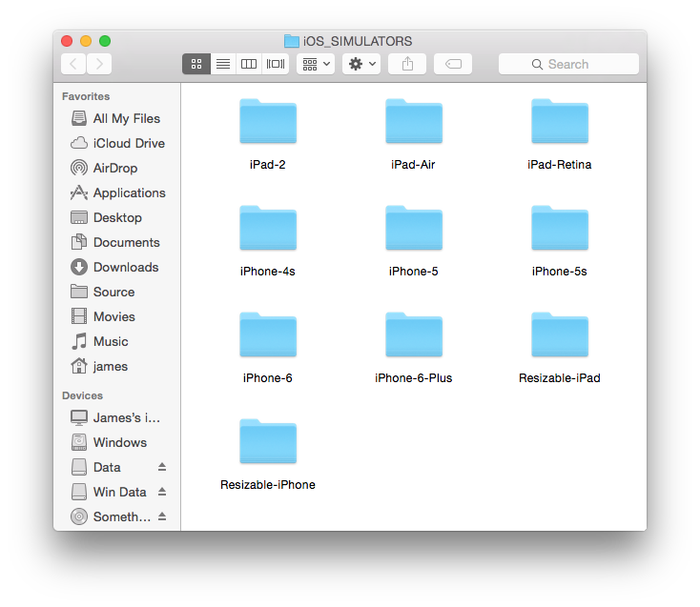Open the iPad-2 folder icon
This screenshot has height=607, width=700.
268,121
